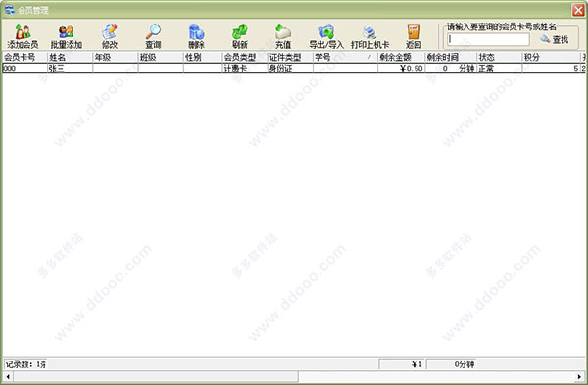Open the 查询 magnifier query tool
This screenshot has height=385, width=588.
tap(153, 37)
